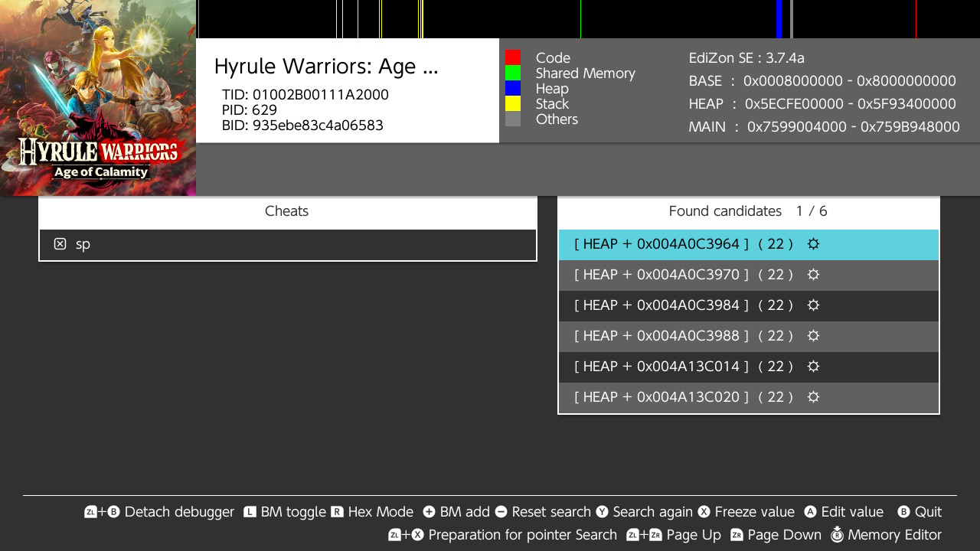Select candidate HEAP + 0x004A0C3970
This screenshot has width=980, height=551.
tap(749, 275)
